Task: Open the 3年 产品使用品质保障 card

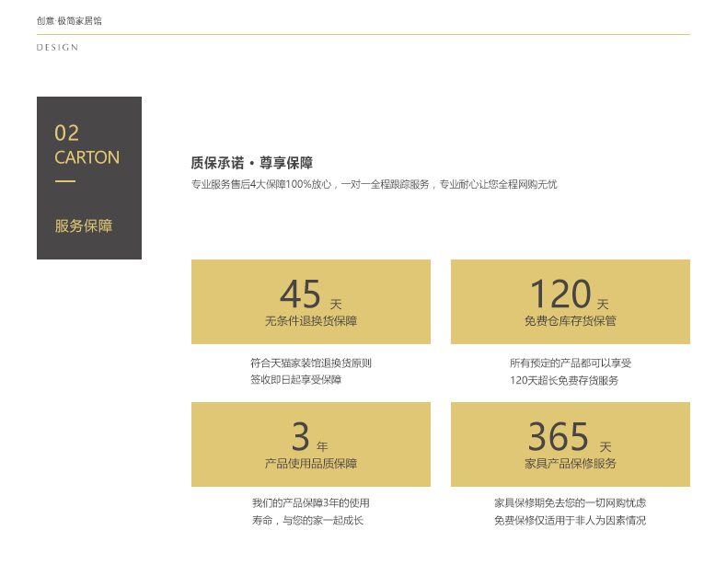Action: [x=311, y=444]
